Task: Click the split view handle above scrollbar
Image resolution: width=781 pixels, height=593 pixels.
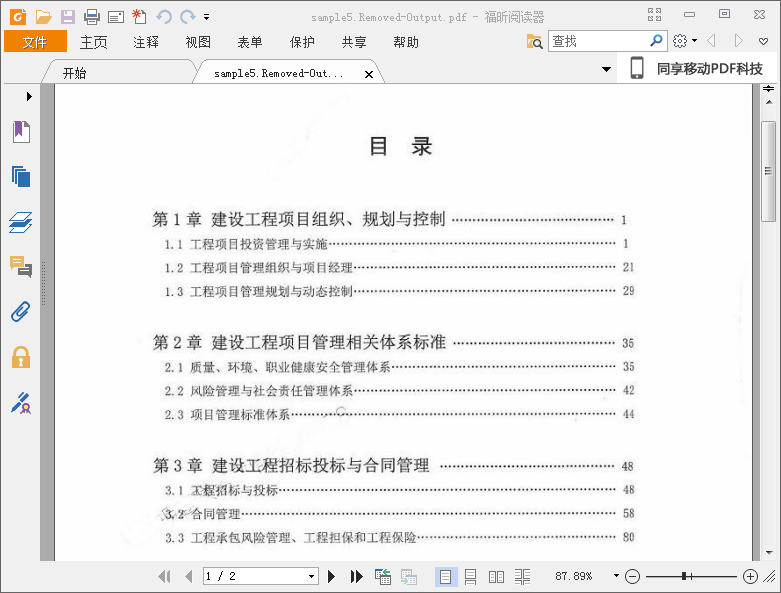Action: click(769, 89)
